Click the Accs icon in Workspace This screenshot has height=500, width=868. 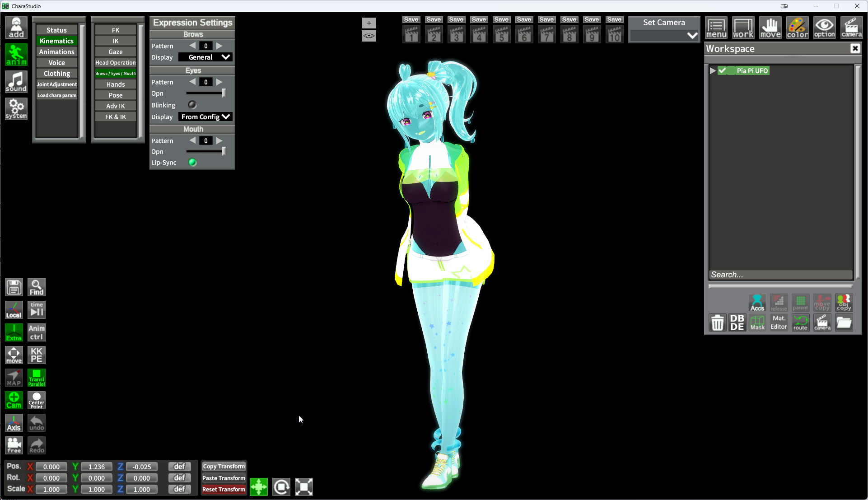click(x=757, y=303)
